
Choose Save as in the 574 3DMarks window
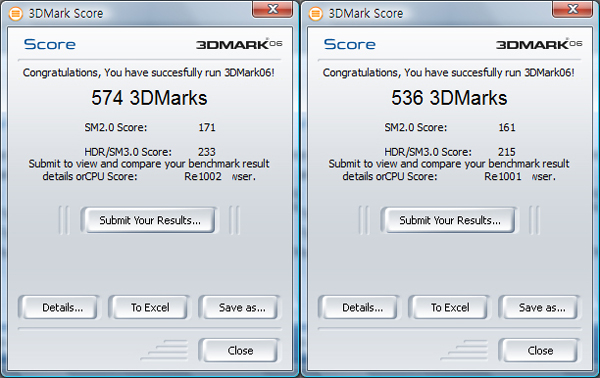(240, 307)
